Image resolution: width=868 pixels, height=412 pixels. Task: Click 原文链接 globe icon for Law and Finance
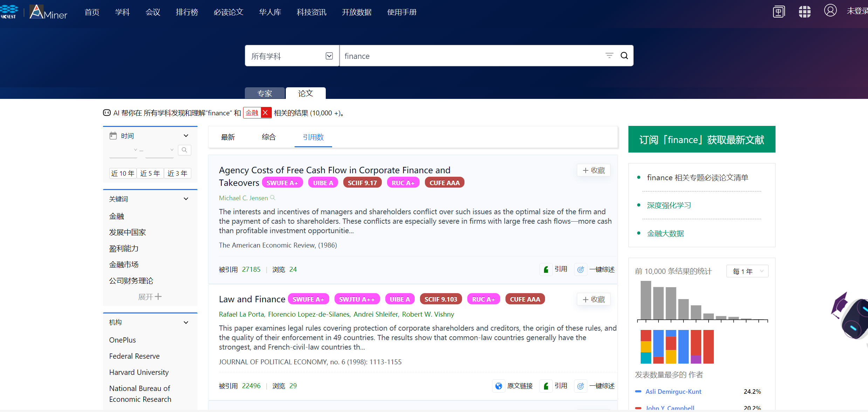tap(499, 386)
